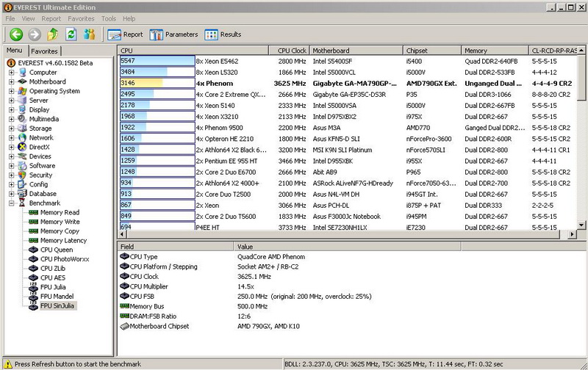Select the DirectX tree icon

(x=23, y=147)
